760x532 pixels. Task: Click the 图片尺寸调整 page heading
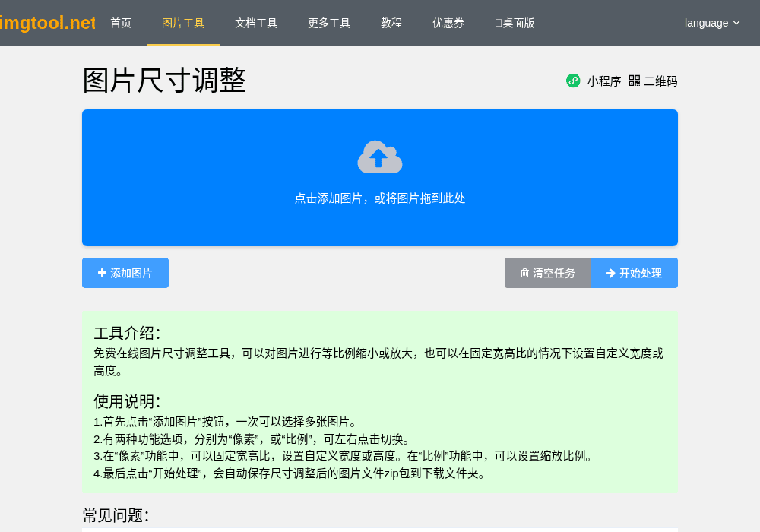point(164,80)
